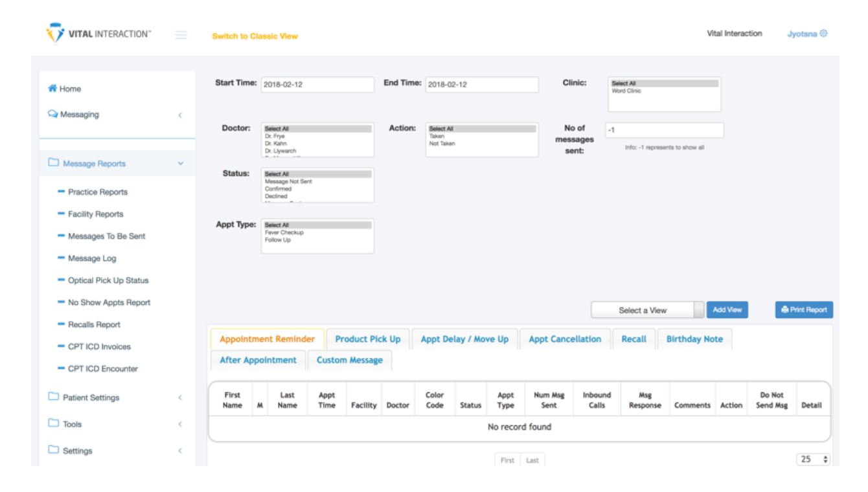Change the rows-per-page 25 selector
Viewport: 868px width, 492px height.
(x=813, y=459)
